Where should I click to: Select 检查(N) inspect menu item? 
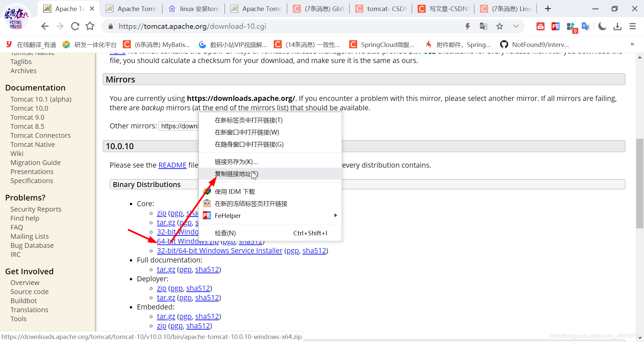270,233
